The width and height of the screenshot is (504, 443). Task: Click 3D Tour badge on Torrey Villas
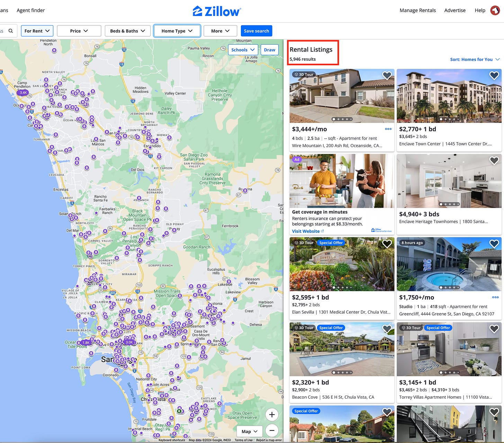pyautogui.click(x=411, y=328)
